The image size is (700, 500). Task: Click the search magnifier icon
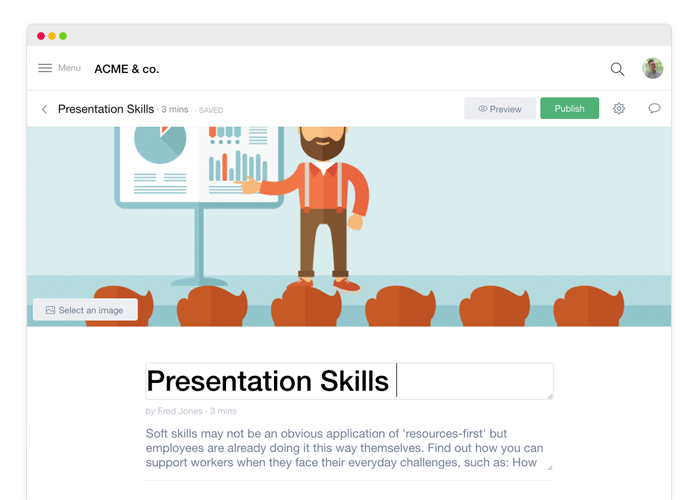[x=617, y=69]
